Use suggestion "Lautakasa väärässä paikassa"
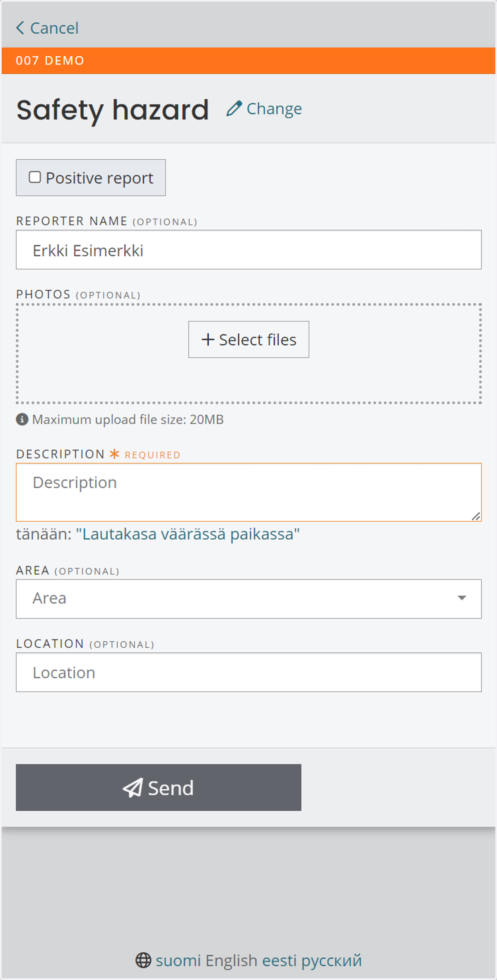497x980 pixels. (188, 534)
